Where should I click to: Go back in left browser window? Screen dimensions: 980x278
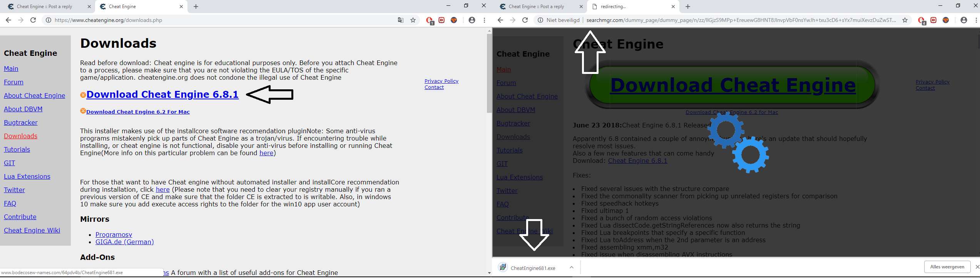8,20
